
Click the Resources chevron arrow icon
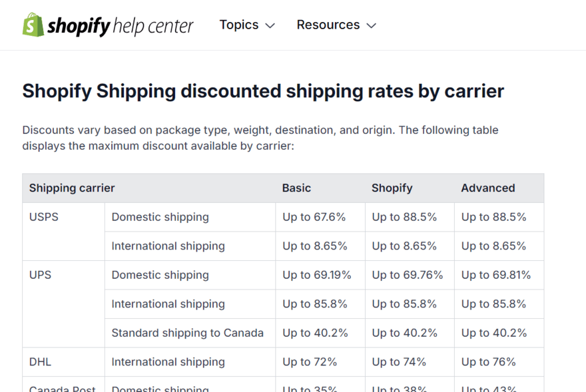pyautogui.click(x=372, y=25)
